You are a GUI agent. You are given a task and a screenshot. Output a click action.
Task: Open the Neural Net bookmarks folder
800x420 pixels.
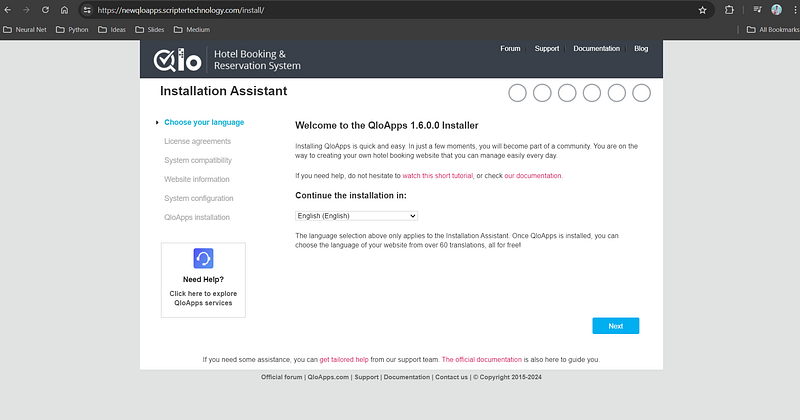coord(29,30)
